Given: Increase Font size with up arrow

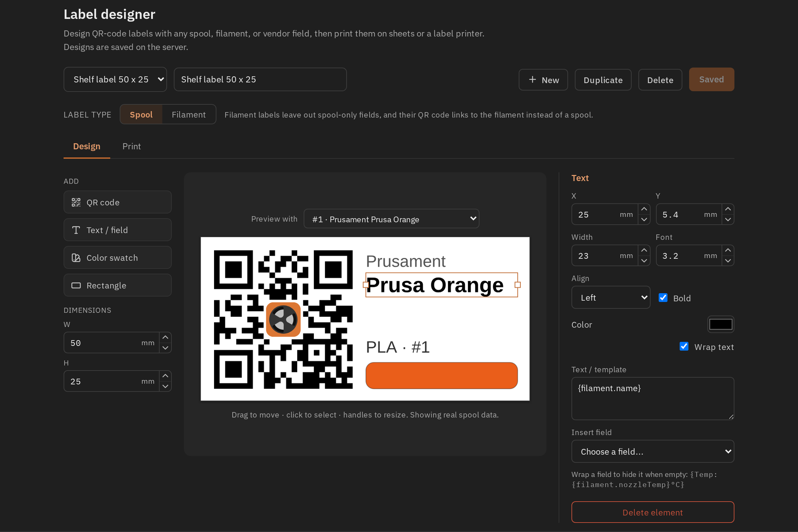Looking at the screenshot, I should [x=728, y=250].
